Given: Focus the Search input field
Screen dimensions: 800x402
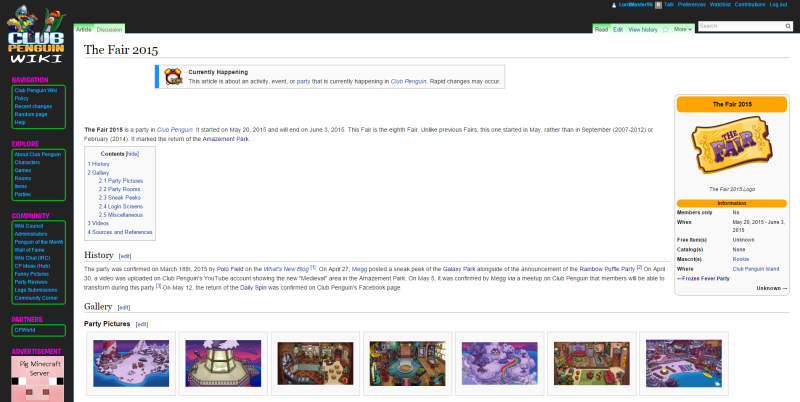Looking at the screenshot, I should click(x=741, y=26).
